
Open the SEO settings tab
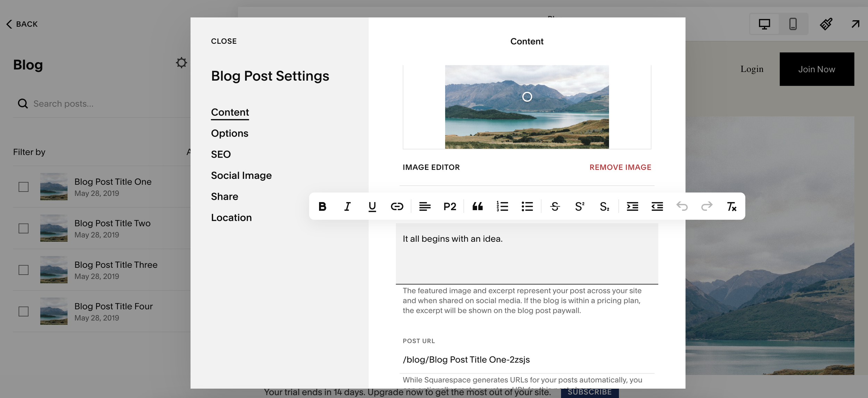click(221, 154)
